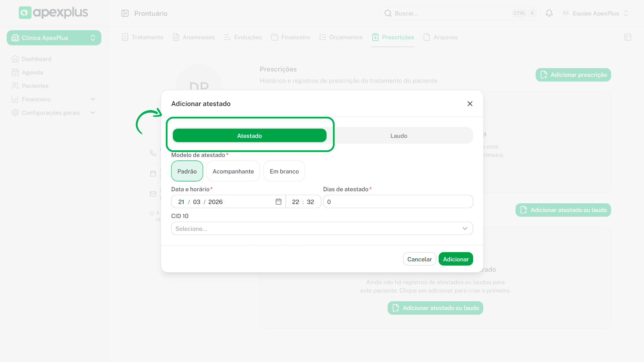
Task: Click the calendar icon in date field
Action: (278, 202)
